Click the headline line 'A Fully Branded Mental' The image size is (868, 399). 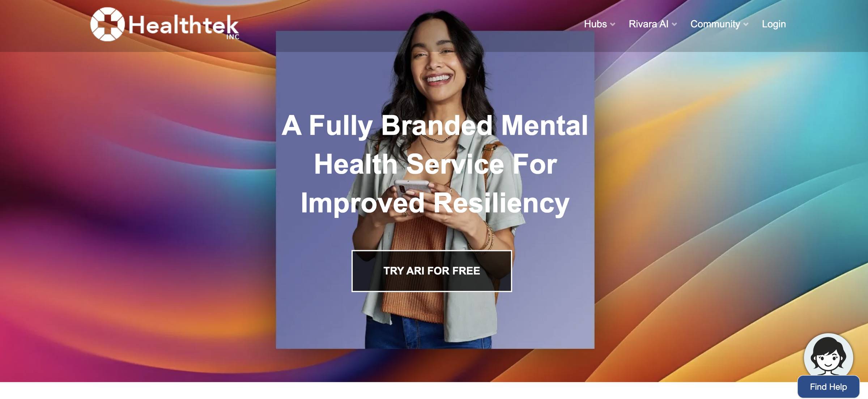[435, 125]
